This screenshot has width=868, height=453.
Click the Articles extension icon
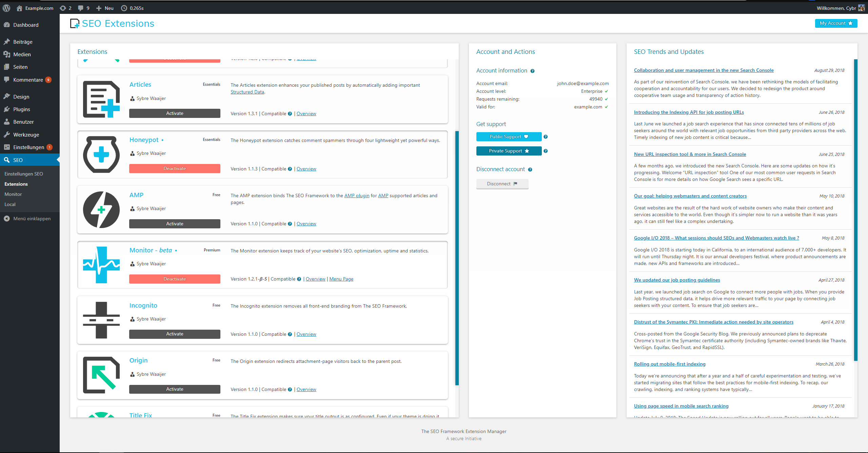tap(101, 99)
